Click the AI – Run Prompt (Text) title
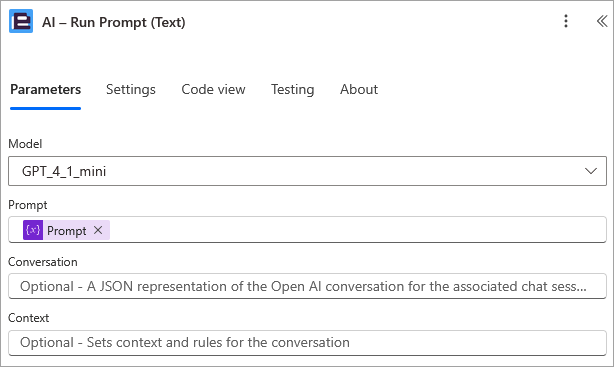The height and width of the screenshot is (367, 614). point(114,22)
